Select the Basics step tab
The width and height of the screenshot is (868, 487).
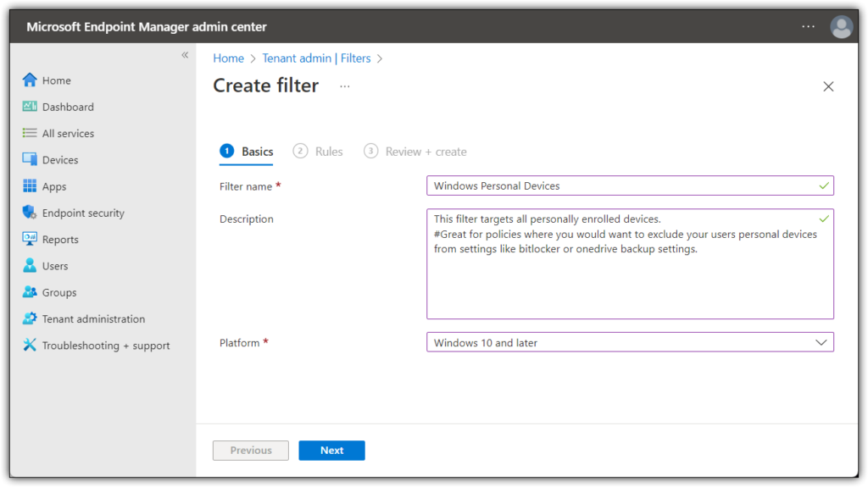(x=247, y=152)
